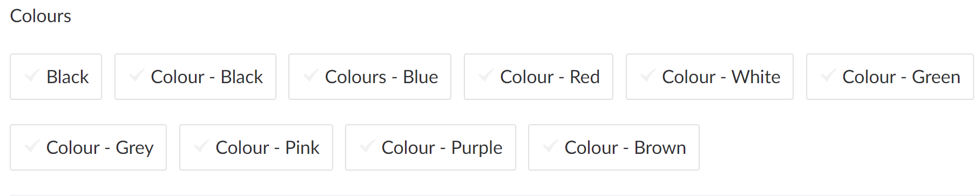
Task: Click checkmark icon beside Black
Action: pyautogui.click(x=32, y=76)
